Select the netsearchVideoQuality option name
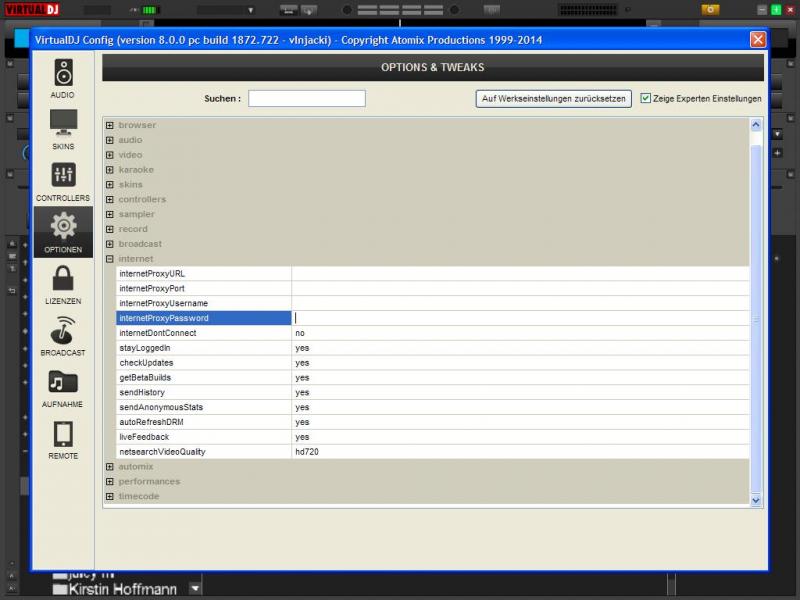The height and width of the screenshot is (600, 800). (x=162, y=452)
